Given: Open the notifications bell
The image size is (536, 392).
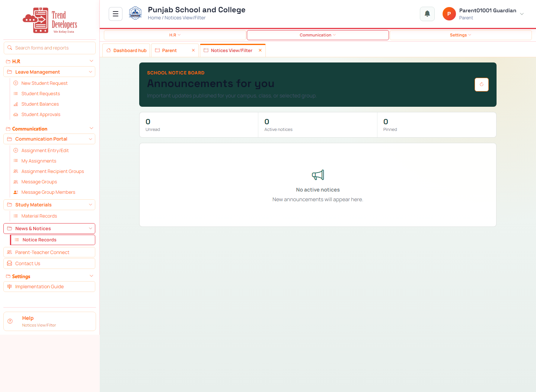Looking at the screenshot, I should [427, 14].
